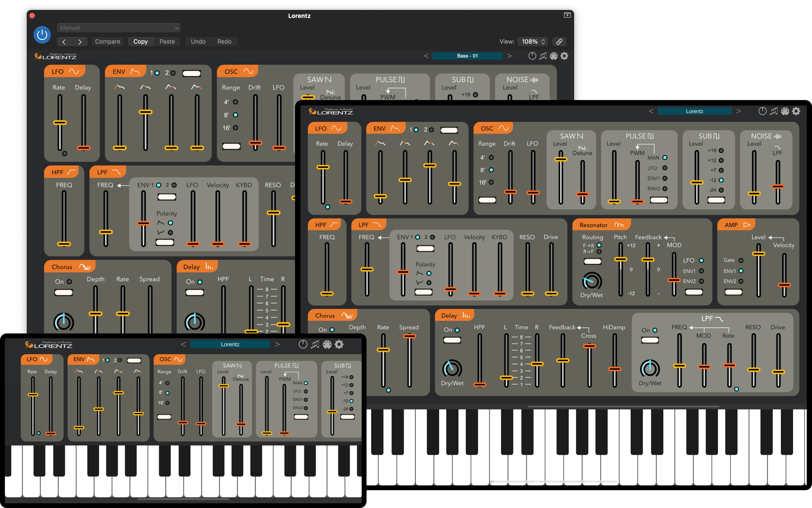812x508 pixels.
Task: Open Bass - 01 preset name field
Action: click(x=468, y=56)
